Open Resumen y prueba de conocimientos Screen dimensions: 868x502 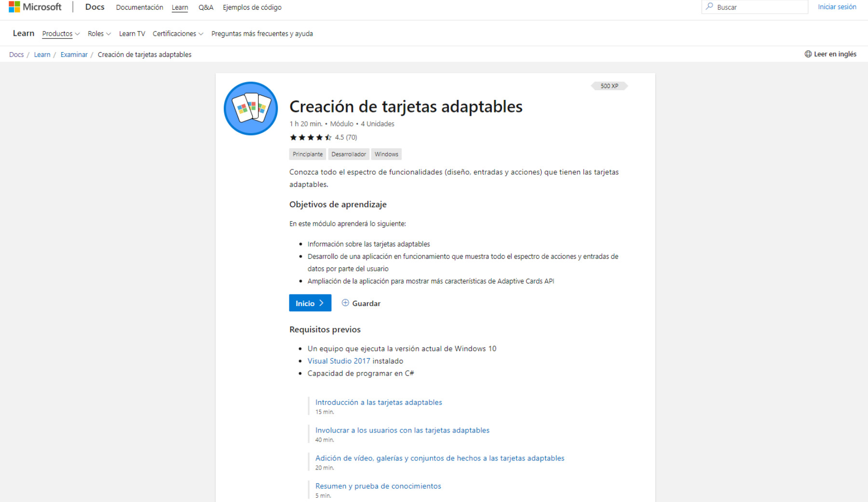pyautogui.click(x=378, y=486)
